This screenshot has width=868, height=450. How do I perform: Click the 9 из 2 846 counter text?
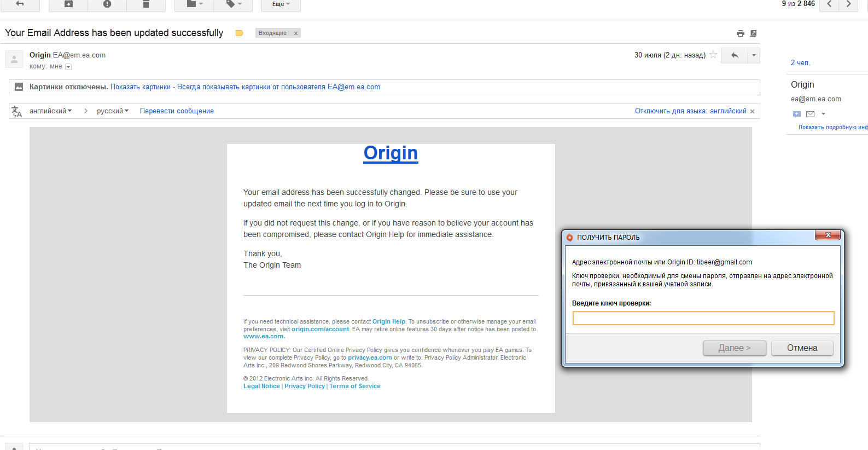798,4
